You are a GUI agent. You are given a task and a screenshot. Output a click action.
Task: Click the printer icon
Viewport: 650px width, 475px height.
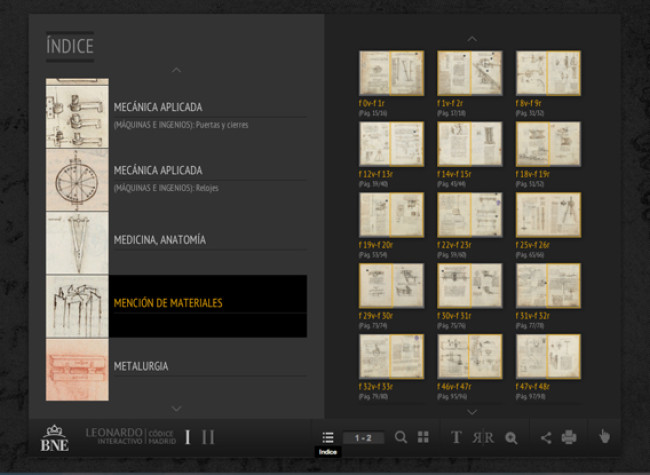coord(569,437)
